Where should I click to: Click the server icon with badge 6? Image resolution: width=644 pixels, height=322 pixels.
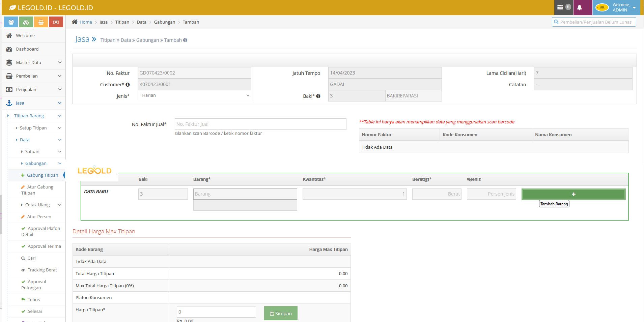click(x=563, y=7)
